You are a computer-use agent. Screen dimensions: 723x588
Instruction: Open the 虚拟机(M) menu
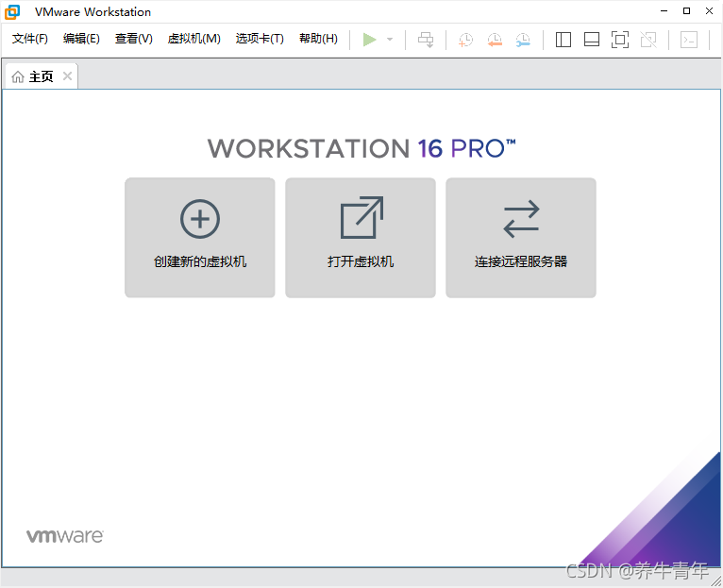click(194, 39)
